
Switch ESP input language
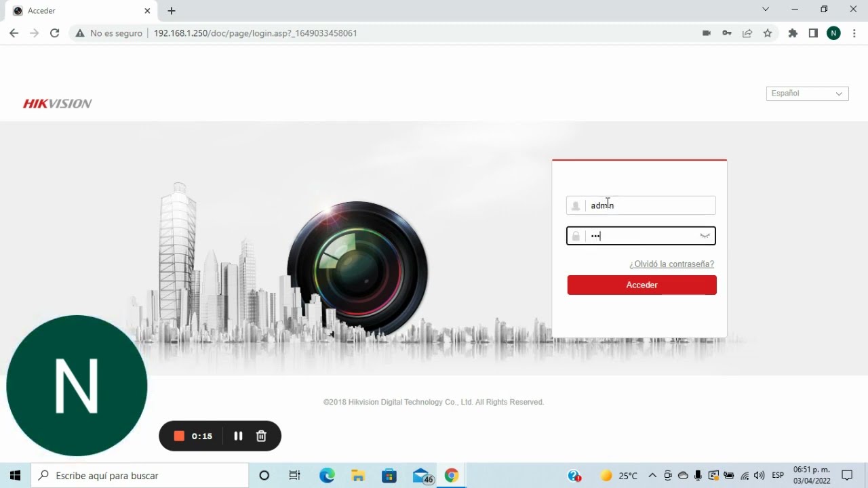[778, 476]
